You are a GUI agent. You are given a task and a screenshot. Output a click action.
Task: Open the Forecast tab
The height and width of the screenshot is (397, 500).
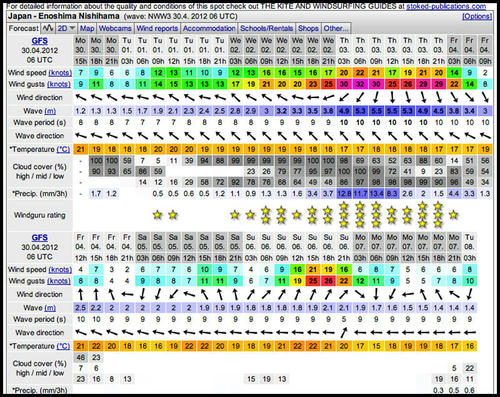pos(23,28)
